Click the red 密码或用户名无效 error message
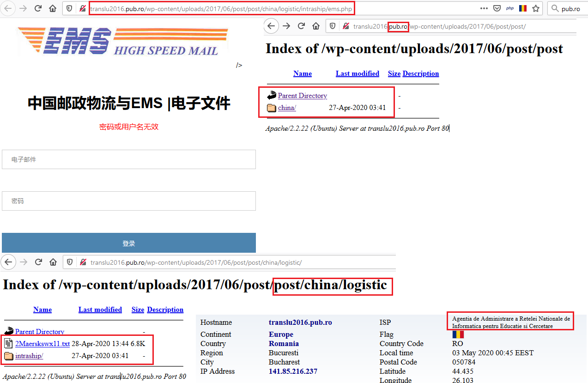 [x=129, y=127]
